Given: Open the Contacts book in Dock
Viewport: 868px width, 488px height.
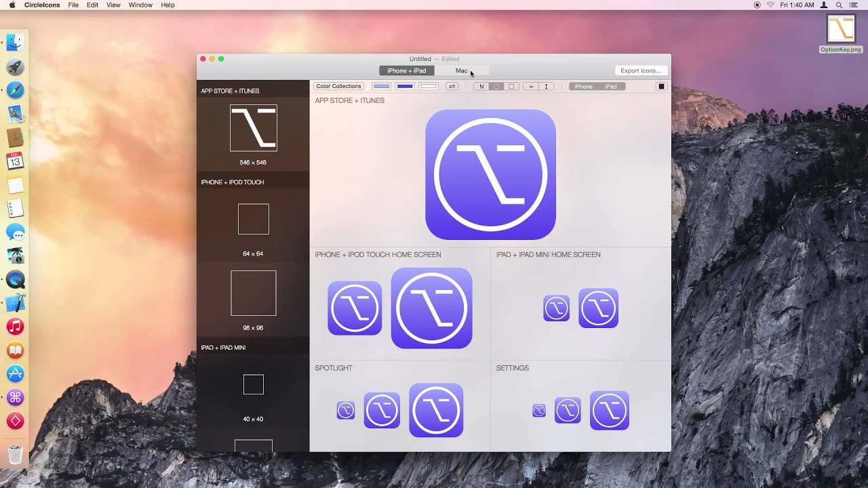Looking at the screenshot, I should [15, 138].
